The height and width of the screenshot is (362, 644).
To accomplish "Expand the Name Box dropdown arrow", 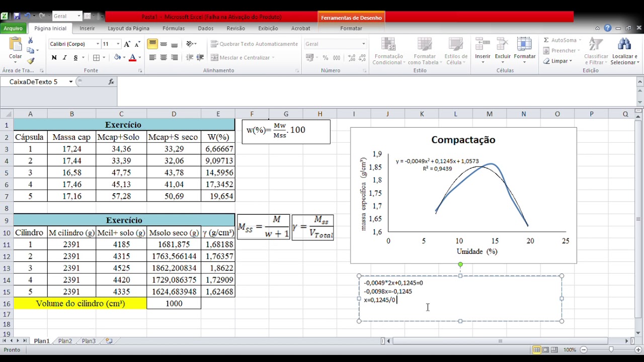I will [x=70, y=82].
